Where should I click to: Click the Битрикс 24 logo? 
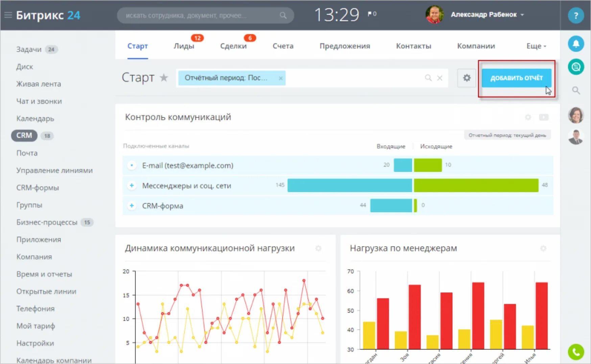pyautogui.click(x=48, y=15)
